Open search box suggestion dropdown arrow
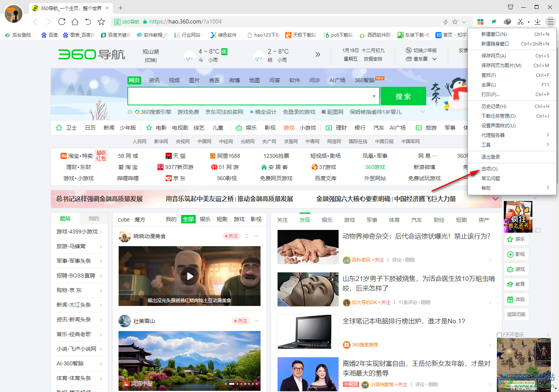This screenshot has height=392, width=559. point(374,96)
